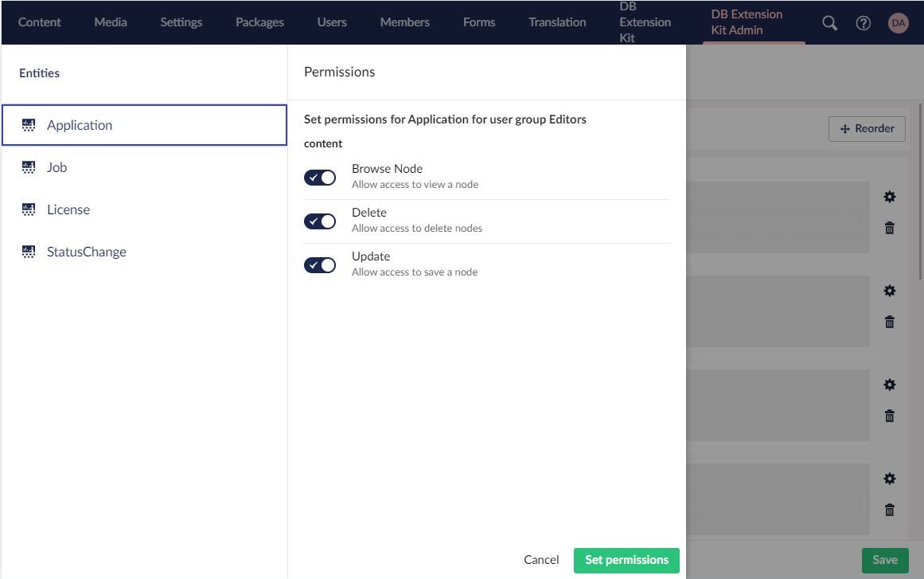Turn off the Delete permission toggle
The height and width of the screenshot is (579, 924).
320,221
